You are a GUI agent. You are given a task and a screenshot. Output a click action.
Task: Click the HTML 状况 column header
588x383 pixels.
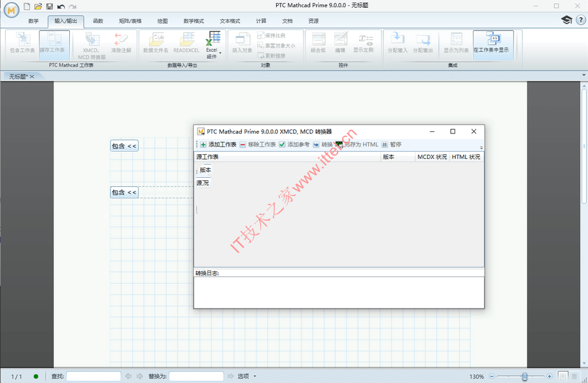click(466, 157)
